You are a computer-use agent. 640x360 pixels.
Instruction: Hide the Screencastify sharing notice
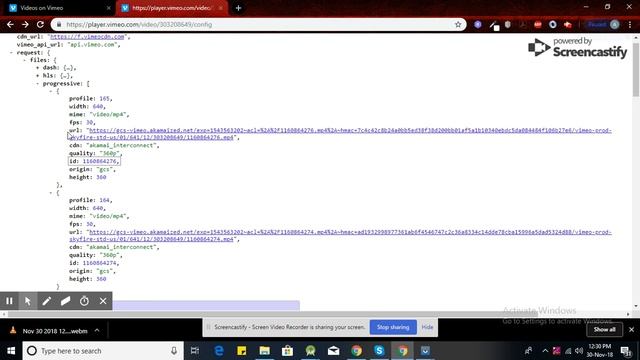[427, 327]
